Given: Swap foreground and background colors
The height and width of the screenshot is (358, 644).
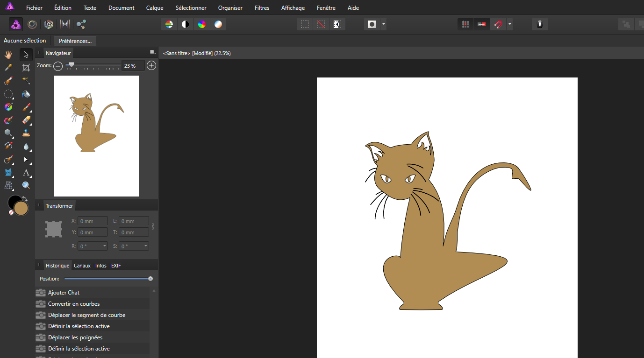Looking at the screenshot, I should [x=25, y=199].
